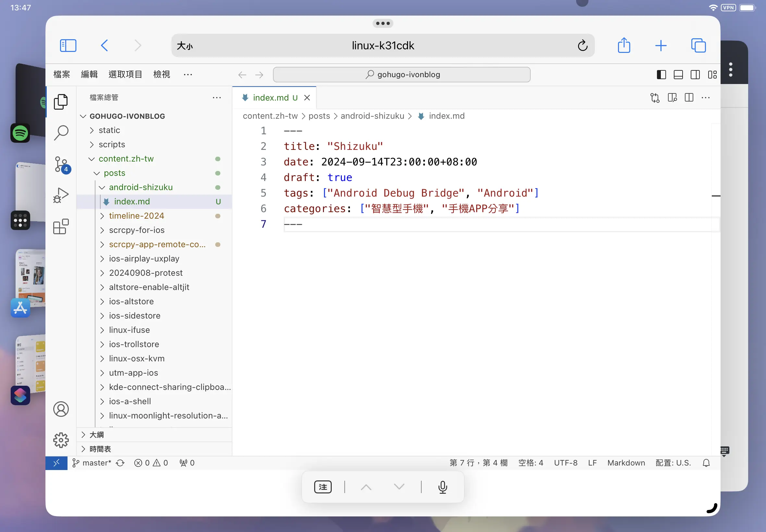Viewport: 766px width, 532px height.
Task: Expand the 大綱 outline section
Action: click(97, 435)
